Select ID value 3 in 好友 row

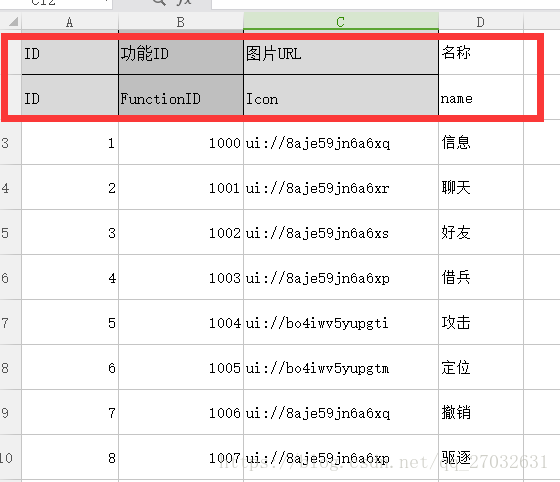point(70,232)
